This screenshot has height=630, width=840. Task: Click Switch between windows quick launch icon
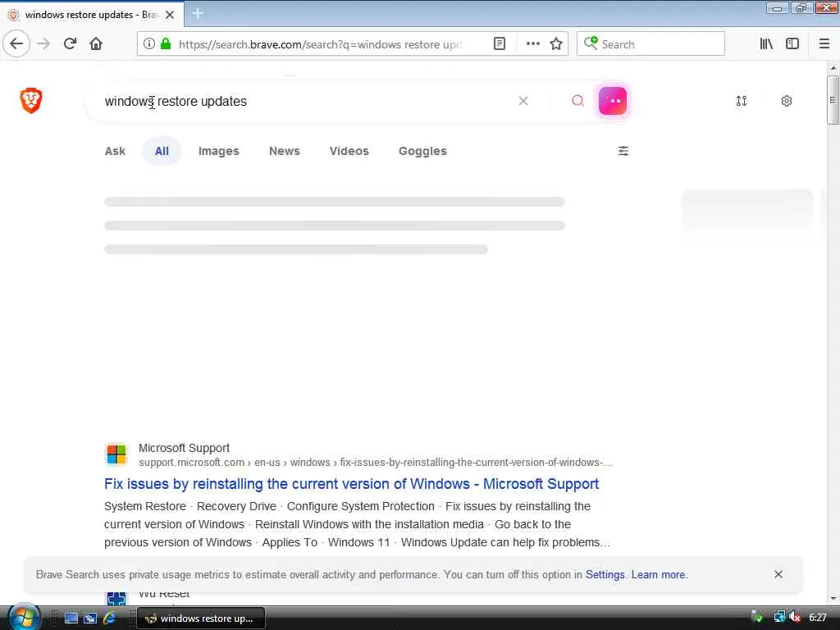coord(90,618)
